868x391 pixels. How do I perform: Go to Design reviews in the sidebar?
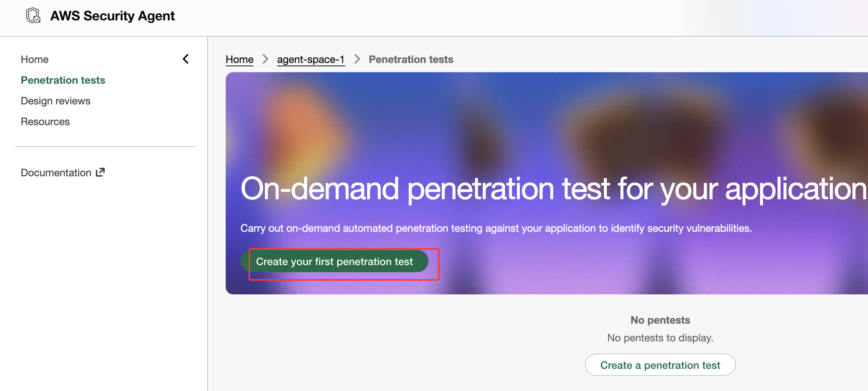(x=55, y=101)
